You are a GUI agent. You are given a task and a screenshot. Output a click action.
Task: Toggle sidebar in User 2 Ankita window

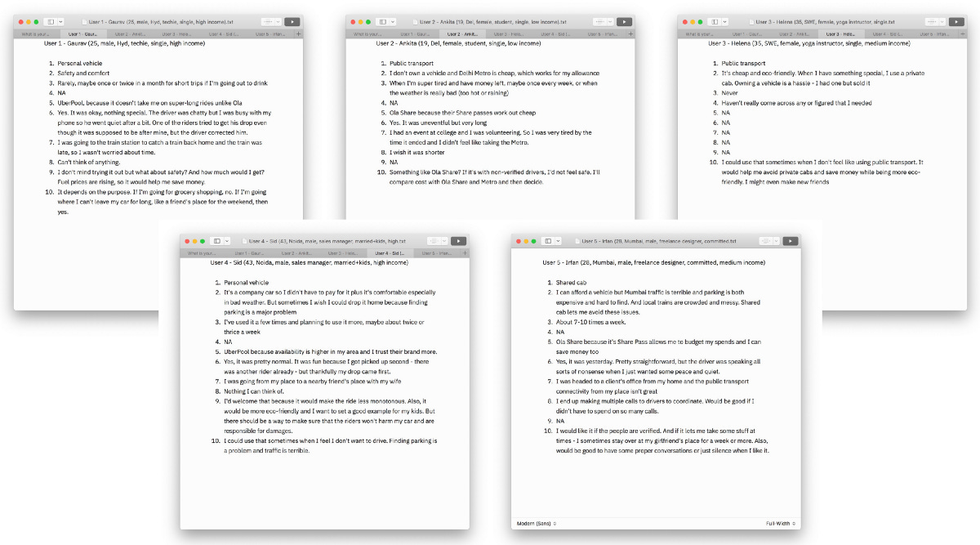click(382, 21)
